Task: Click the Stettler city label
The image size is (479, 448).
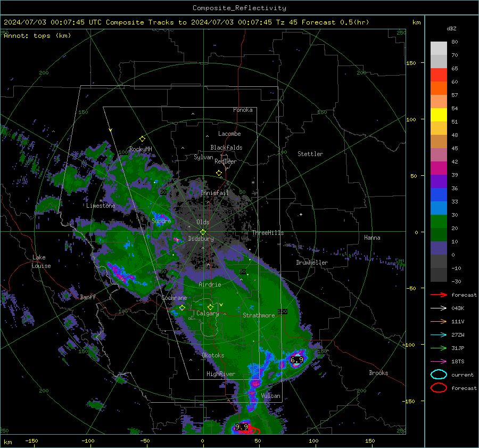Action: (x=310, y=154)
